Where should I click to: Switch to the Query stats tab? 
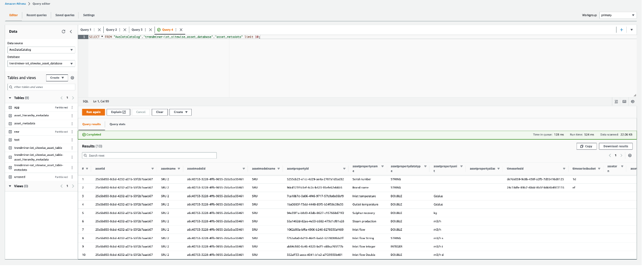[x=117, y=124]
